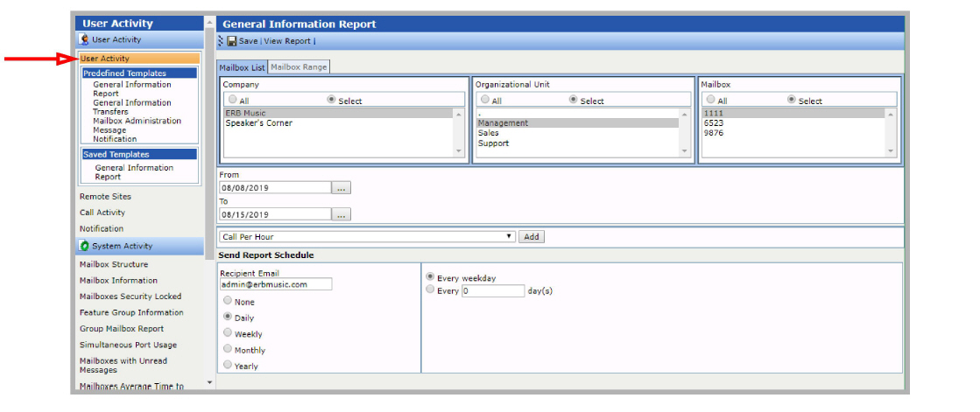980x412 pixels.
Task: Select Speaker's Corner in Company list
Action: (340, 123)
